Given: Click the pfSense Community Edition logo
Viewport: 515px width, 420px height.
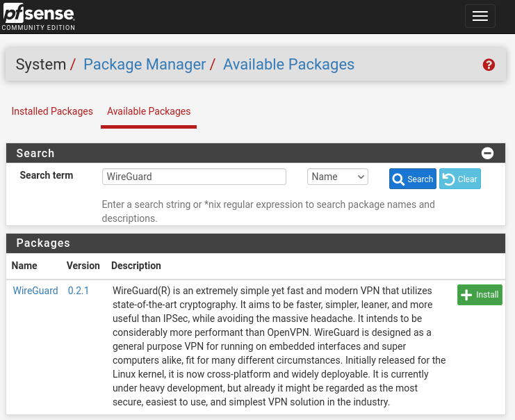Looking at the screenshot, I should (x=38, y=17).
